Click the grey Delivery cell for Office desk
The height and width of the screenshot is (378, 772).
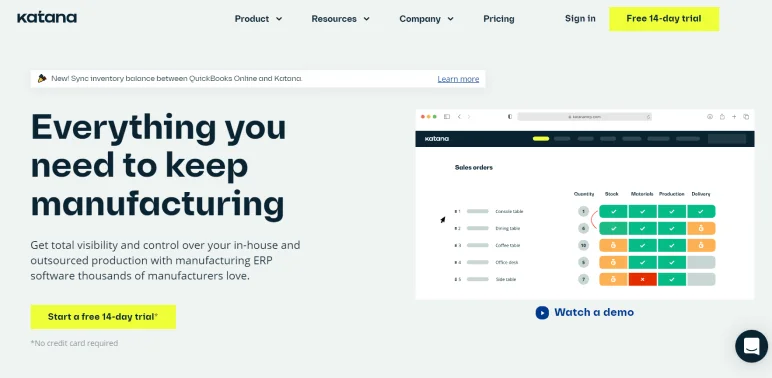[701, 262]
